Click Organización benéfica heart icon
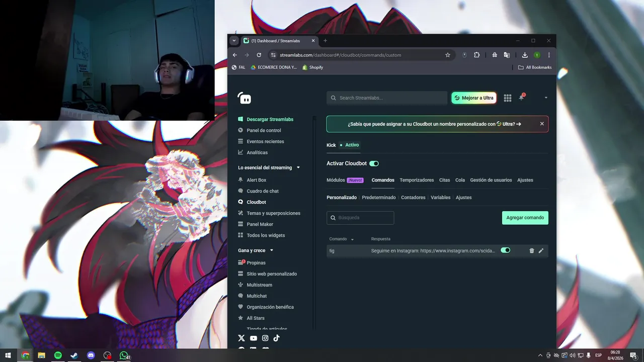The height and width of the screenshot is (362, 644). (241, 307)
